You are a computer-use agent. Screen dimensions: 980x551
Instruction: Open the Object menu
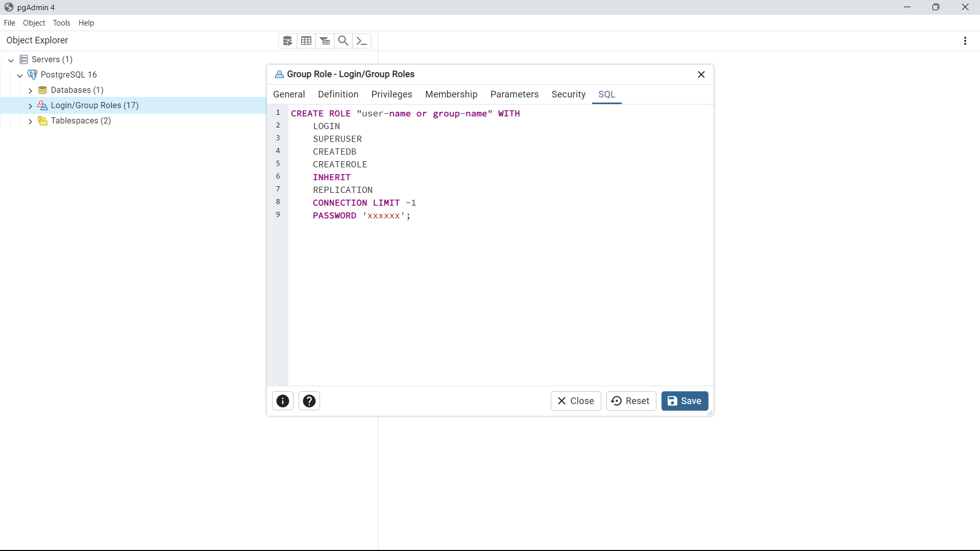click(x=34, y=23)
